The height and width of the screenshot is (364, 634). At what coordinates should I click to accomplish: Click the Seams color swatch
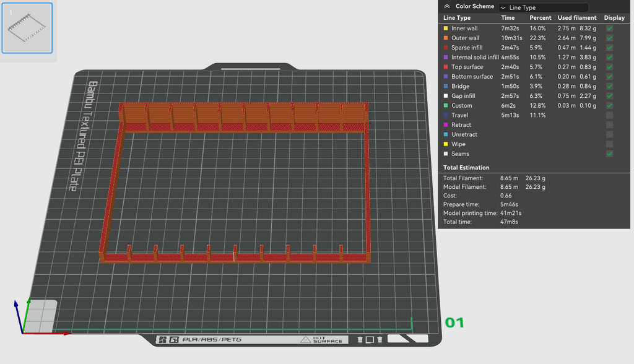pyautogui.click(x=446, y=154)
